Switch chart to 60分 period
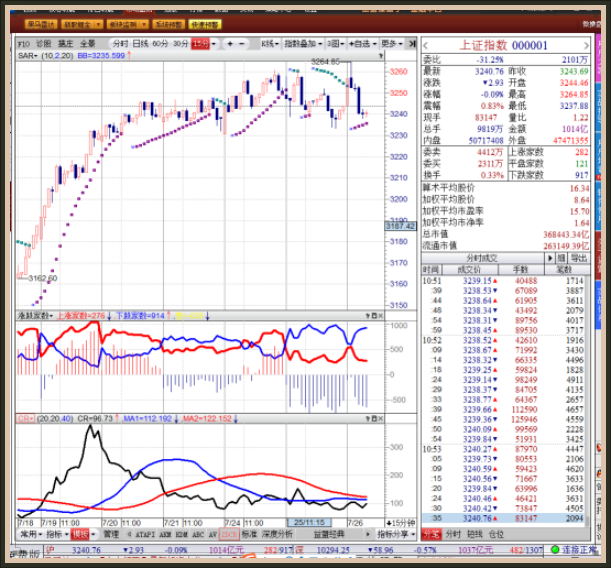The height and width of the screenshot is (568, 611). click(x=160, y=44)
